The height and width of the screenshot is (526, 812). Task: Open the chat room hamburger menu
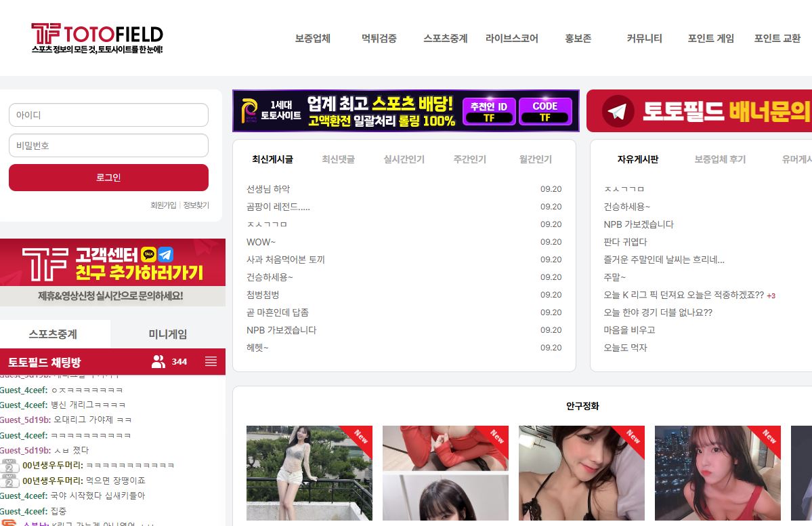coord(211,361)
